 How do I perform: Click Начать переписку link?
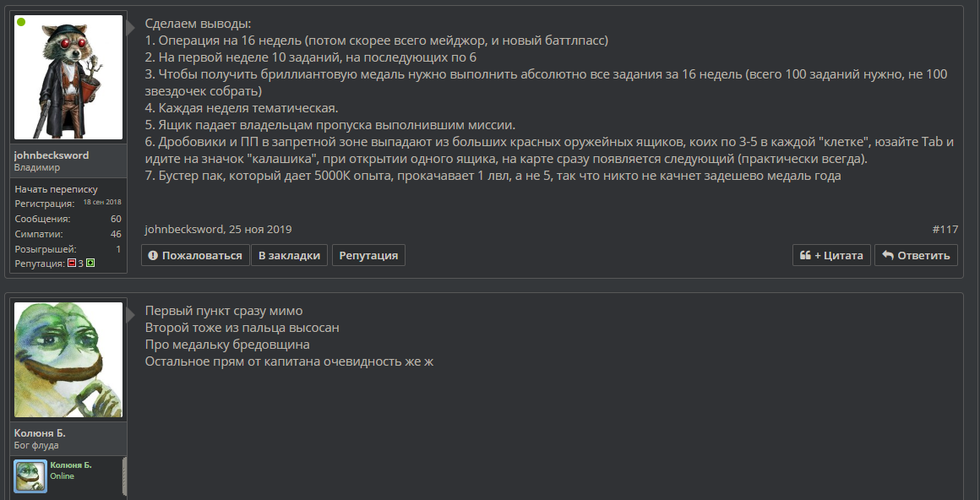[x=57, y=188]
